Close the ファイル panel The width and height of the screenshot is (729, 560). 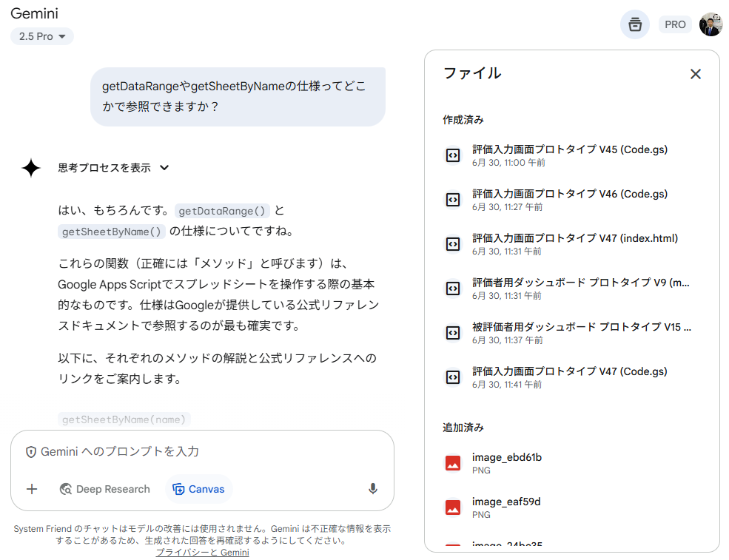pos(695,74)
